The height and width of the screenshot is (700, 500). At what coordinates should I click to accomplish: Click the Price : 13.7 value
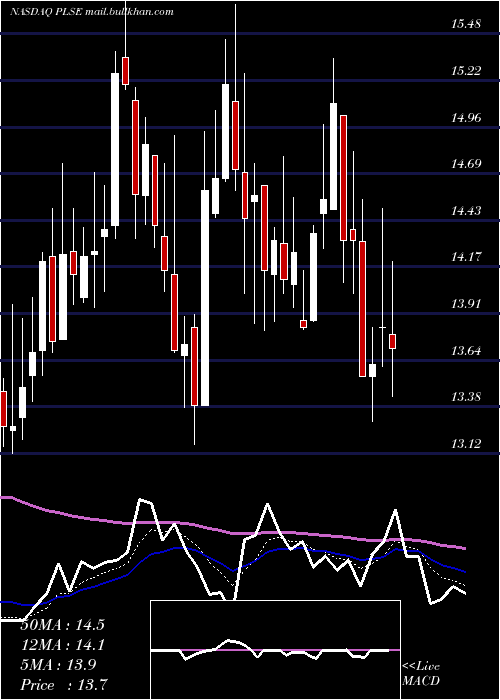62,685
